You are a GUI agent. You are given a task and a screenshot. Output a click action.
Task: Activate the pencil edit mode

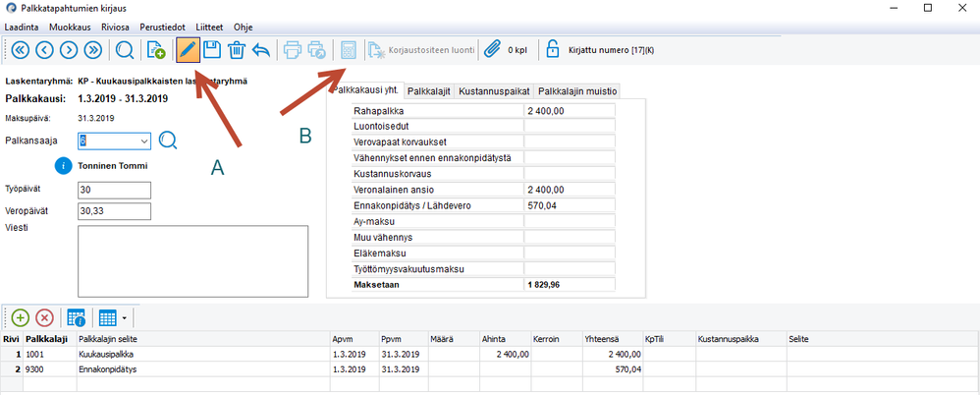coord(188,50)
